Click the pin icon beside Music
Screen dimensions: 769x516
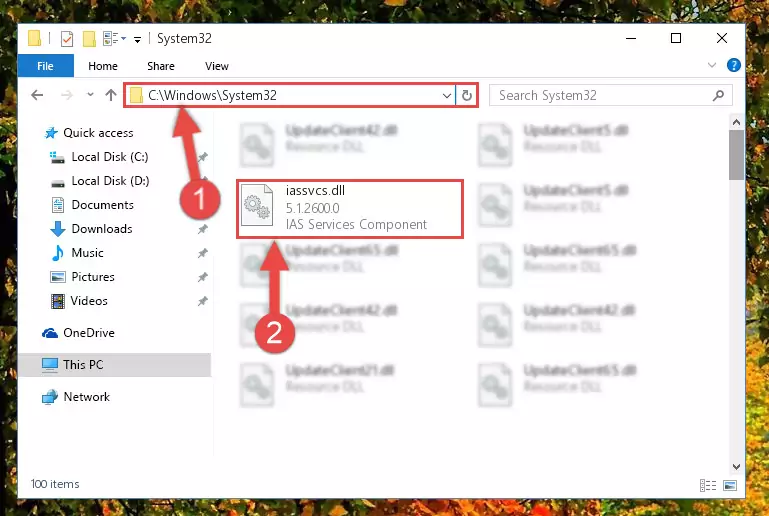[203, 253]
